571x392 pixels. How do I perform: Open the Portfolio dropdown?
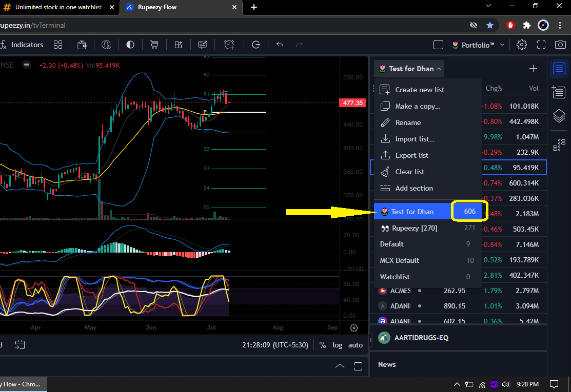(x=478, y=45)
